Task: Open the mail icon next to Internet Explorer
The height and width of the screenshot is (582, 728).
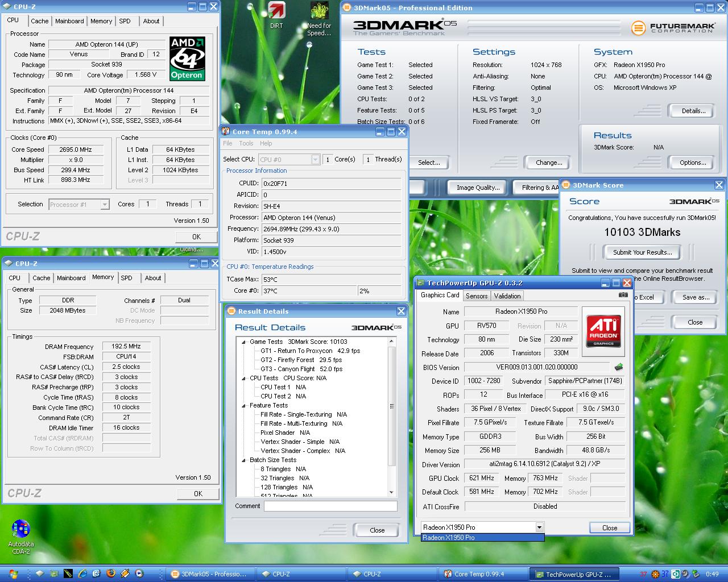Action: coord(97,573)
